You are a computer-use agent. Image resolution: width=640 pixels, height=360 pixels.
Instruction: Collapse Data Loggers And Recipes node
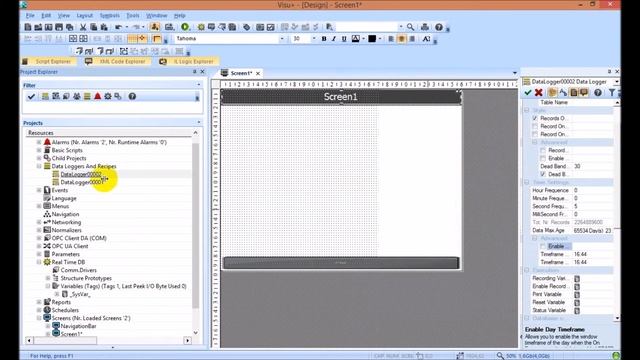click(39, 166)
